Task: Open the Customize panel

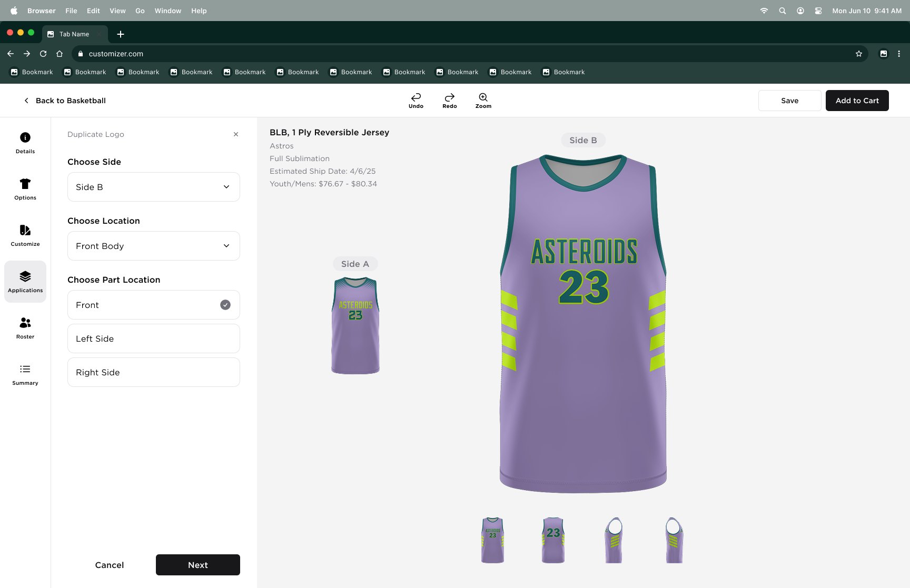Action: click(25, 235)
